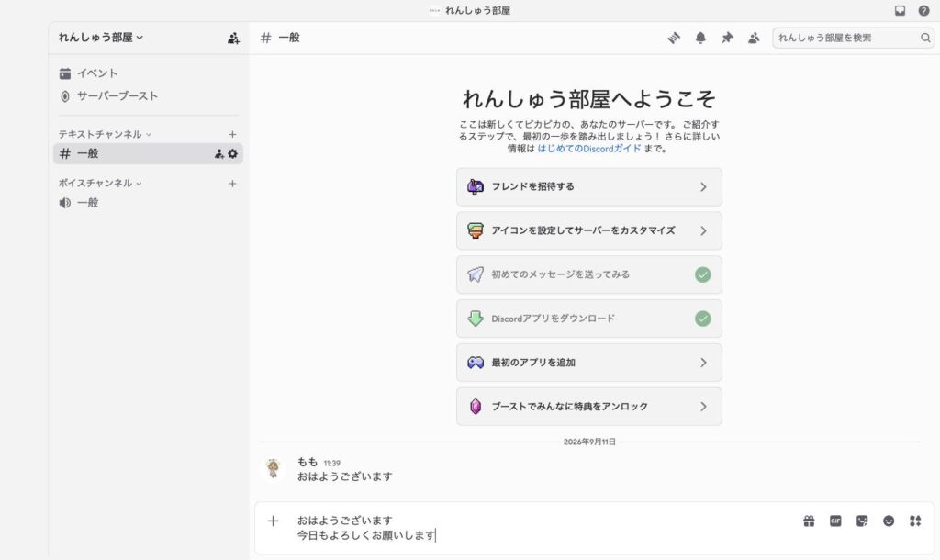This screenshot has height=560, width=940.
Task: Click speaker icon on 一般 voice channel
Action: pos(65,203)
